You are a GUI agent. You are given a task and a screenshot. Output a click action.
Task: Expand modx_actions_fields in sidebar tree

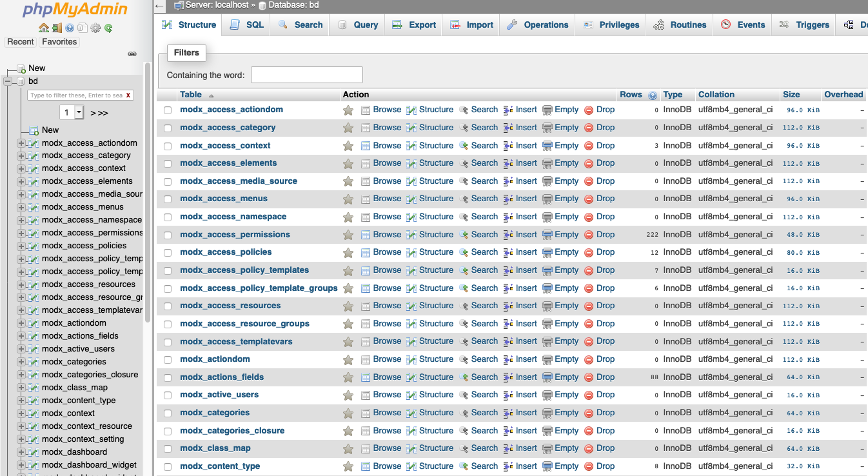coord(21,337)
